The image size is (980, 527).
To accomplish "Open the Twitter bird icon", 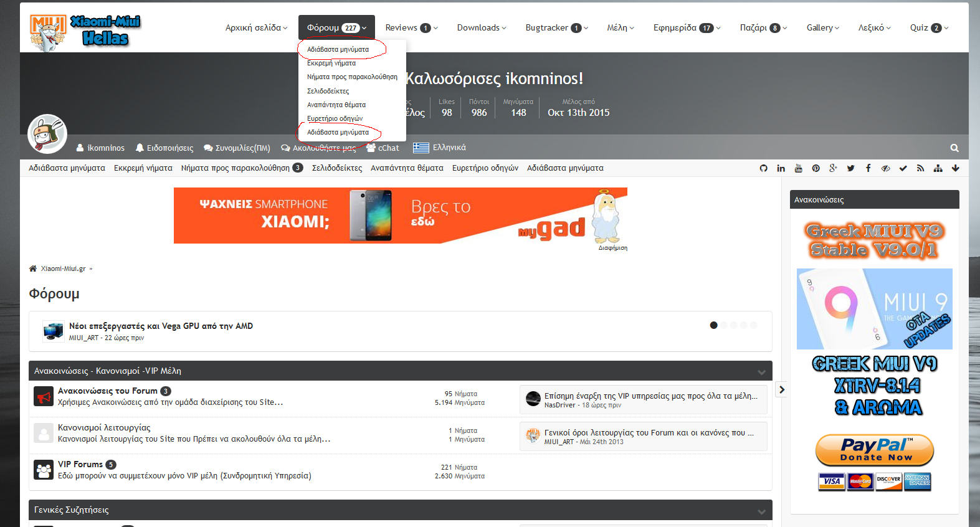I will 850,168.
